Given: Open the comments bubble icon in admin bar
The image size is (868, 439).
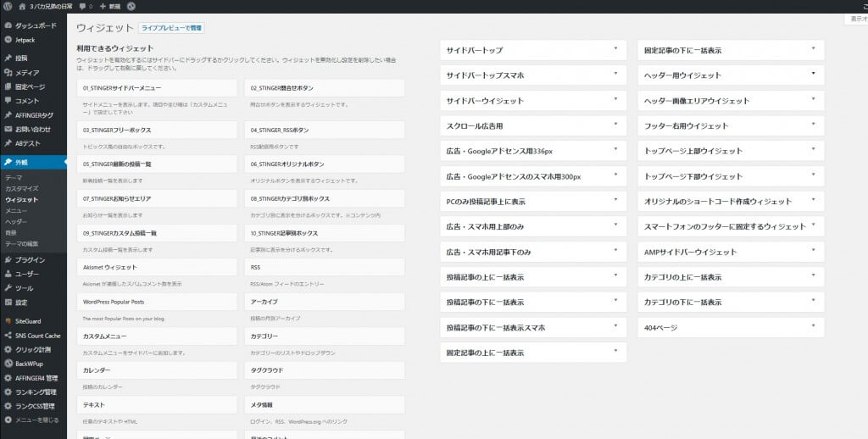Looking at the screenshot, I should pyautogui.click(x=82, y=6).
